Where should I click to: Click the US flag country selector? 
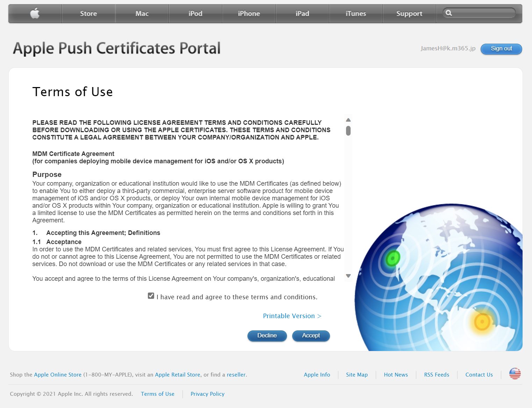[515, 374]
